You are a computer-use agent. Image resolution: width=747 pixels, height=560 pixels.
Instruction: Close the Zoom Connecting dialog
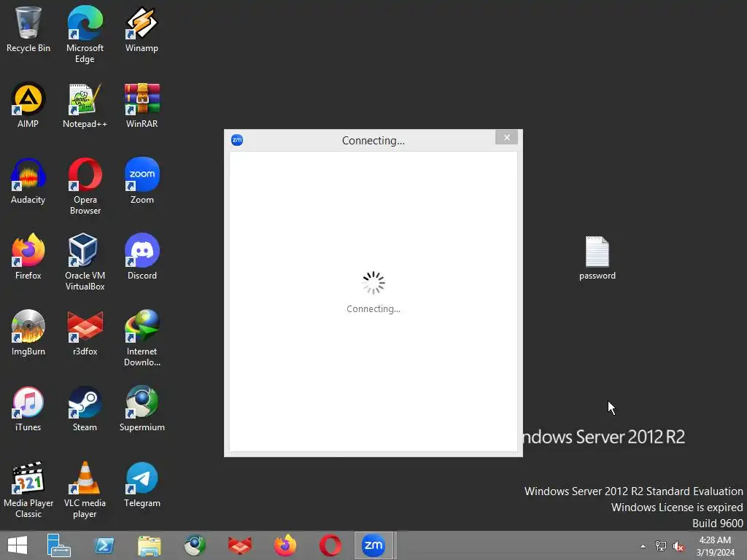506,138
